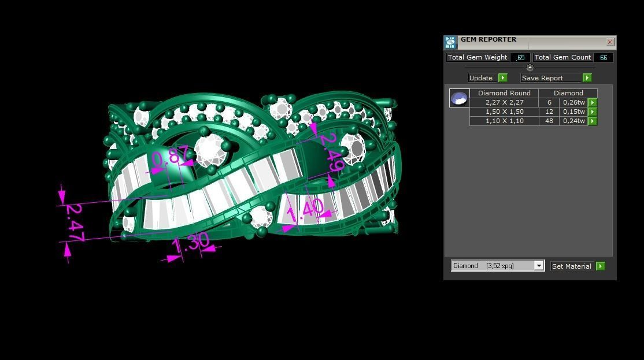Click the Save Report label

[542, 78]
